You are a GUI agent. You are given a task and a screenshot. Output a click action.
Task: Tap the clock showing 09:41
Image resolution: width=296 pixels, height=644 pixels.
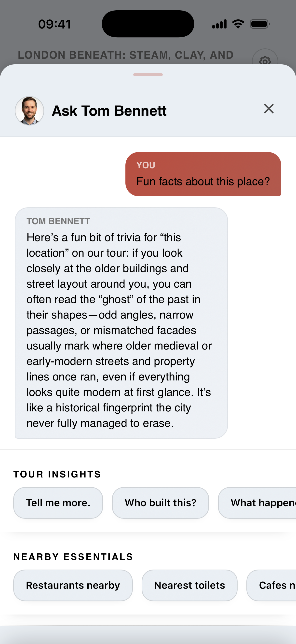tap(54, 24)
